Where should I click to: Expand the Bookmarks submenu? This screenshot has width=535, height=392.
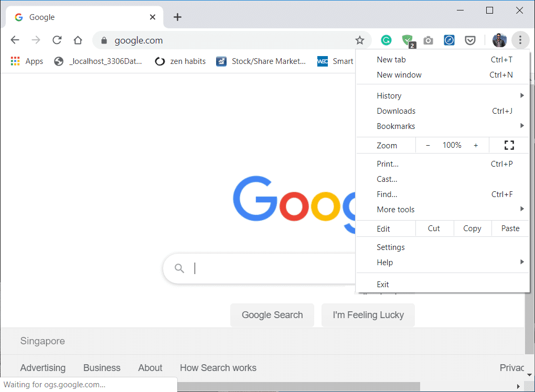396,126
